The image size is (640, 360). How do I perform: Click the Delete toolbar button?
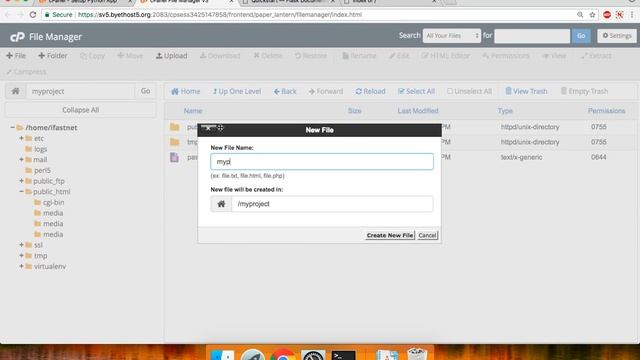tap(268, 56)
